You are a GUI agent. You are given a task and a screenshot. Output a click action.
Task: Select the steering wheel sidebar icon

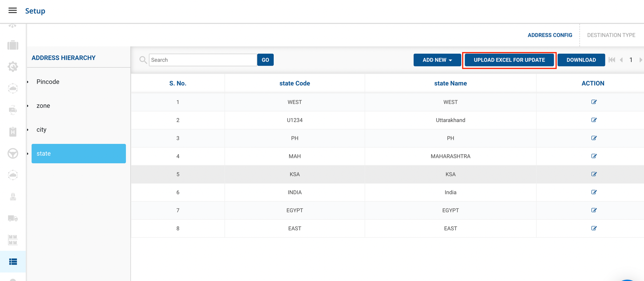[13, 154]
